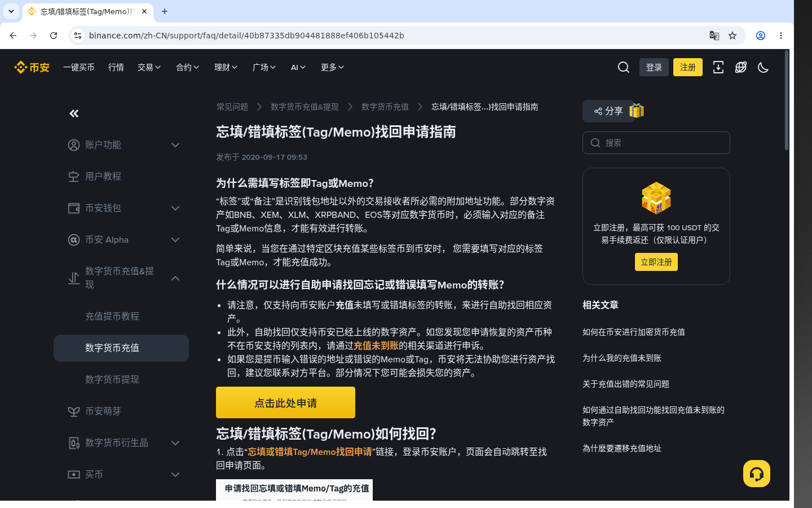Image resolution: width=812 pixels, height=508 pixels.
Task: Open the Google Translate icon in address bar
Action: 714,36
